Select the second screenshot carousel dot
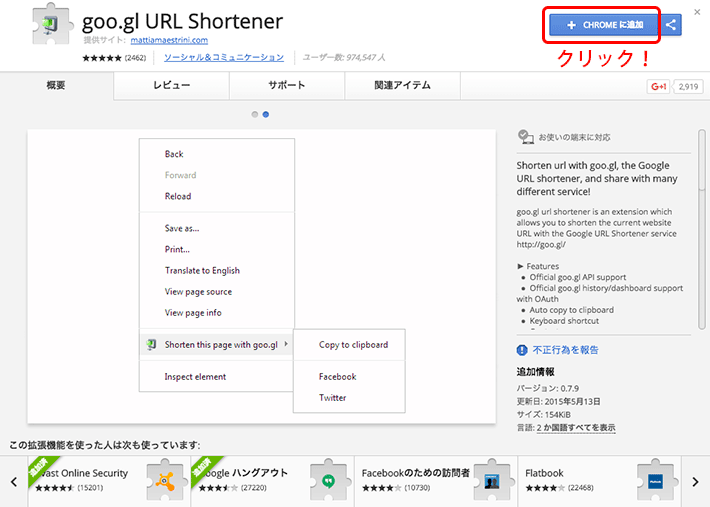Image resolution: width=710 pixels, height=507 pixels. (266, 115)
